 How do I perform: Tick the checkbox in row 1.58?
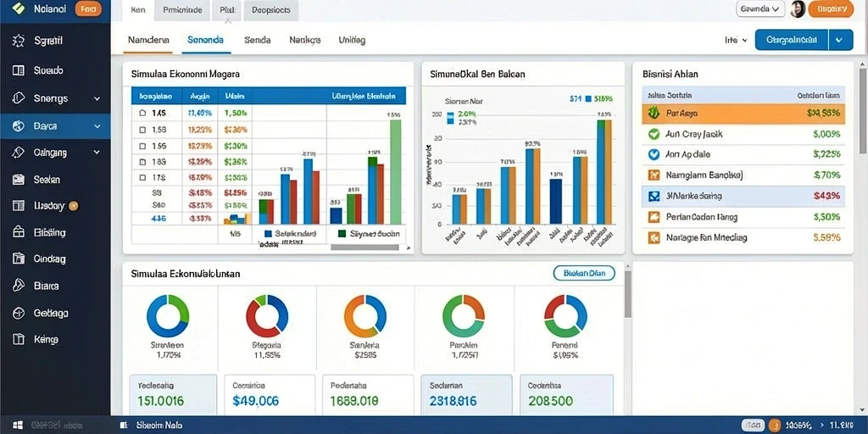point(142,130)
